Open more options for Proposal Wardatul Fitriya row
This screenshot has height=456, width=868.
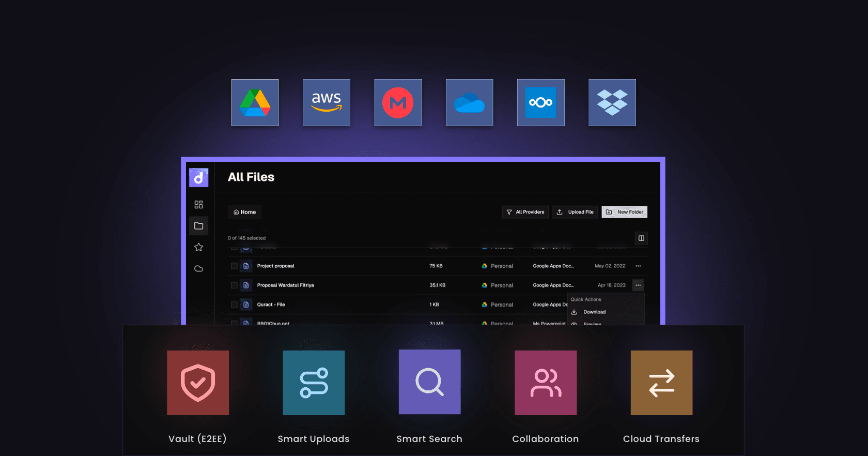638,285
